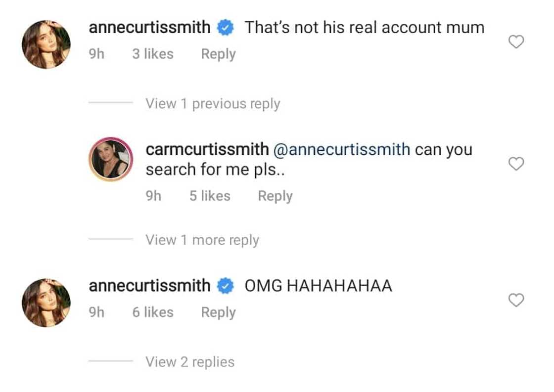
Task: Click verified badge on "not his real account" comment
Action: (226, 28)
